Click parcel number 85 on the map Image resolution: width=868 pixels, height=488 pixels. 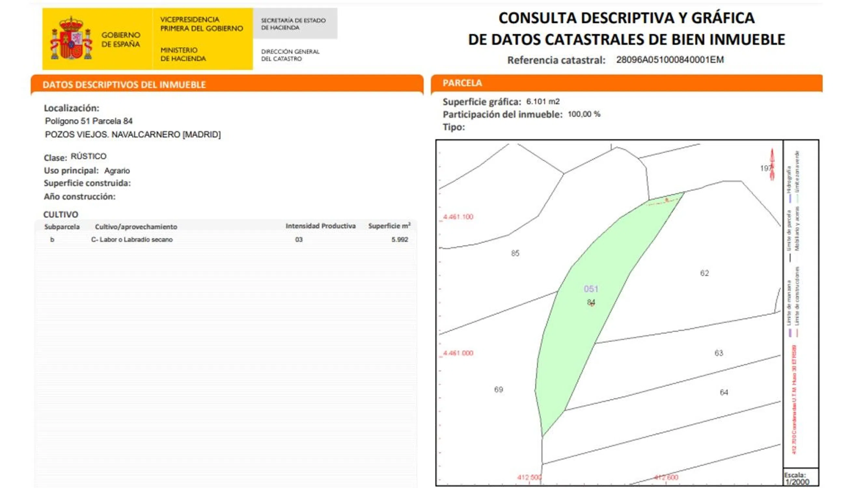pyautogui.click(x=515, y=253)
